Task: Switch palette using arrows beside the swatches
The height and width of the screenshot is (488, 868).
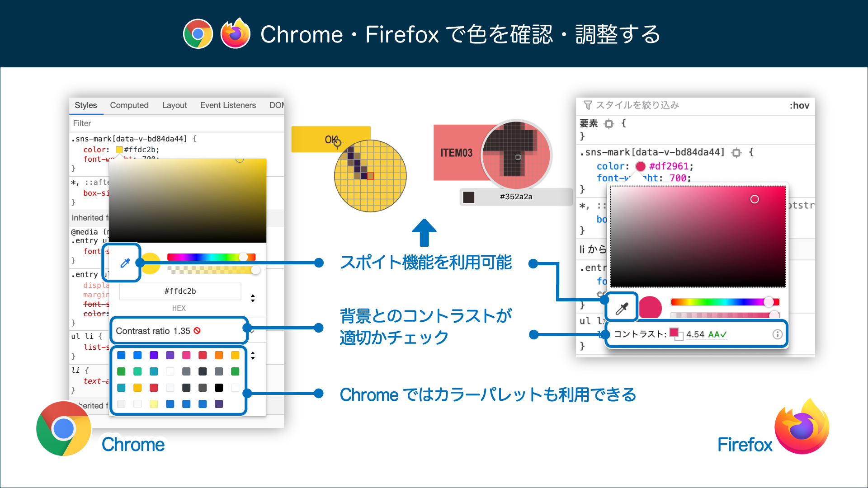Action: pyautogui.click(x=253, y=356)
